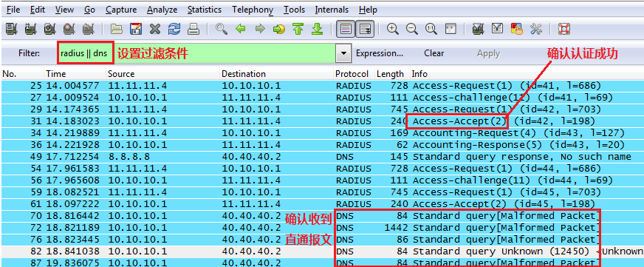Expand the filter history dropdown arrow
This screenshot has width=644, height=267.
point(343,53)
